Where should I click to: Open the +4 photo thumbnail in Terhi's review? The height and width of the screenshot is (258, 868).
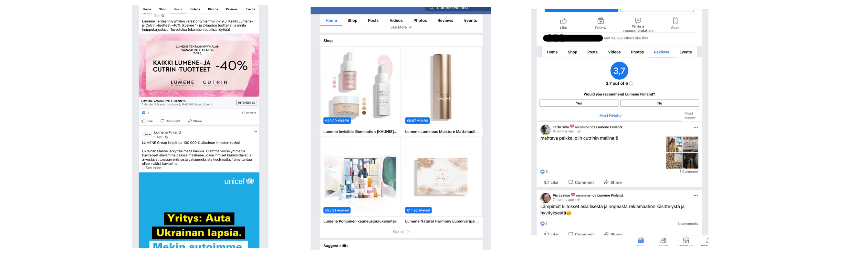tap(690, 161)
